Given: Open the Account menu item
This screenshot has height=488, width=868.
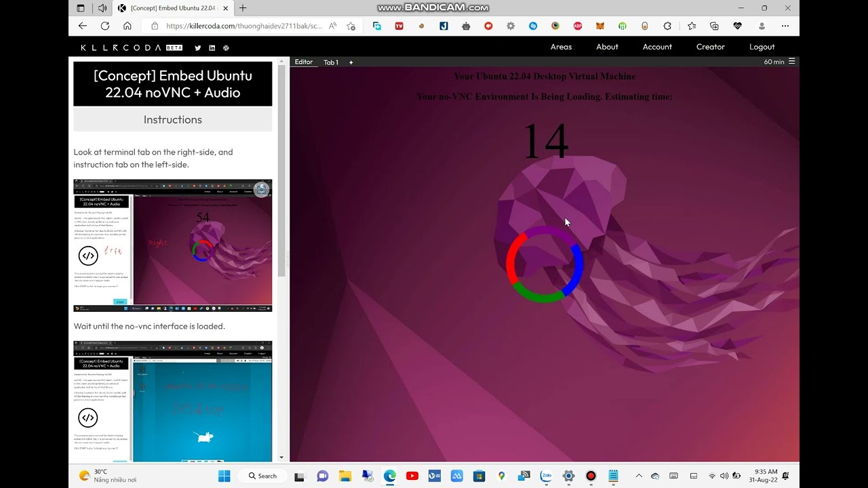Looking at the screenshot, I should pyautogui.click(x=657, y=47).
